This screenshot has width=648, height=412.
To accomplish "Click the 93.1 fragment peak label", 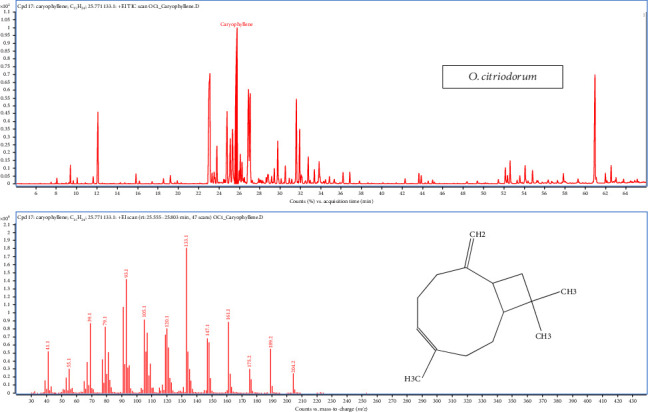I will click(126, 273).
